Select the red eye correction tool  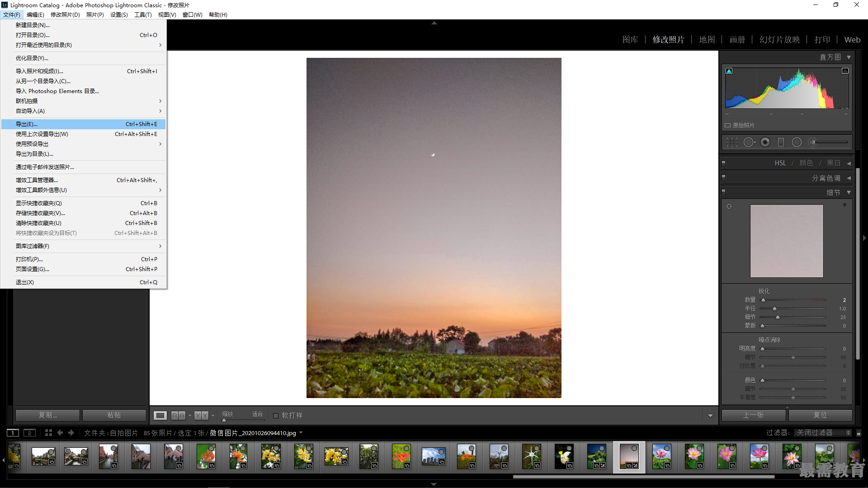pos(765,142)
